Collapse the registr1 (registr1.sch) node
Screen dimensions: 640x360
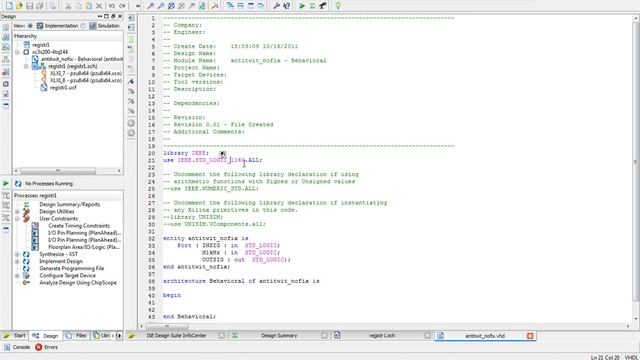pyautogui.click(x=26, y=66)
